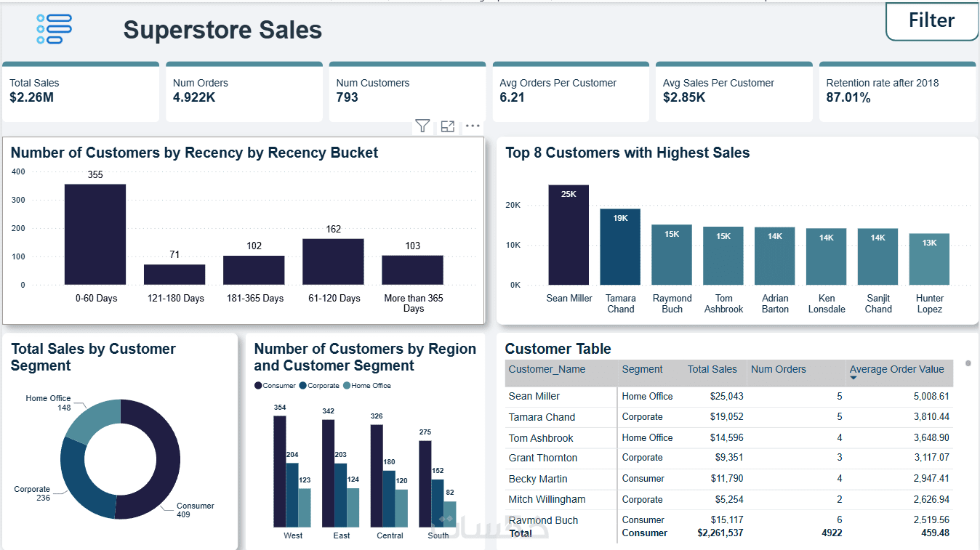Select Sean Miller's bar in Top 8 chart
Viewport: 980px width, 550px height.
click(569, 235)
